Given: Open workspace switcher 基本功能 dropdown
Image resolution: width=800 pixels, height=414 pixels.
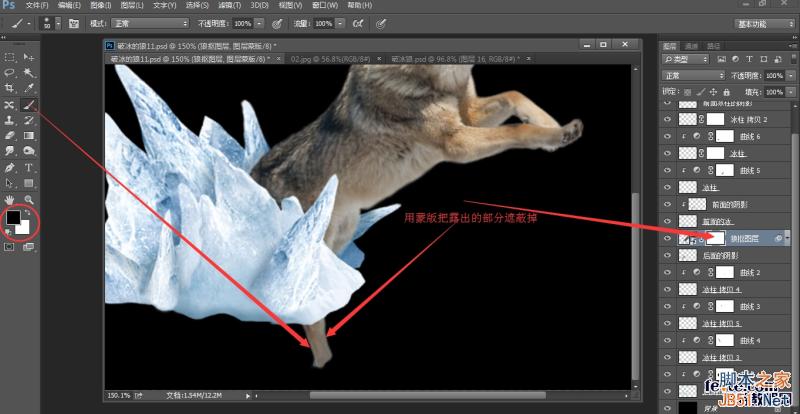Looking at the screenshot, I should click(764, 23).
